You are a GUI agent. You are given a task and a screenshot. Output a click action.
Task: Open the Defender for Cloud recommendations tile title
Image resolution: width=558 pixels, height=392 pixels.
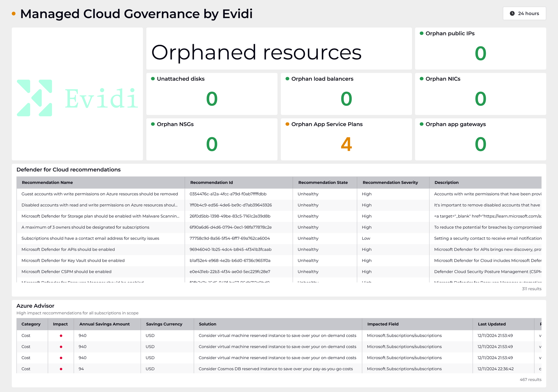[69, 170]
